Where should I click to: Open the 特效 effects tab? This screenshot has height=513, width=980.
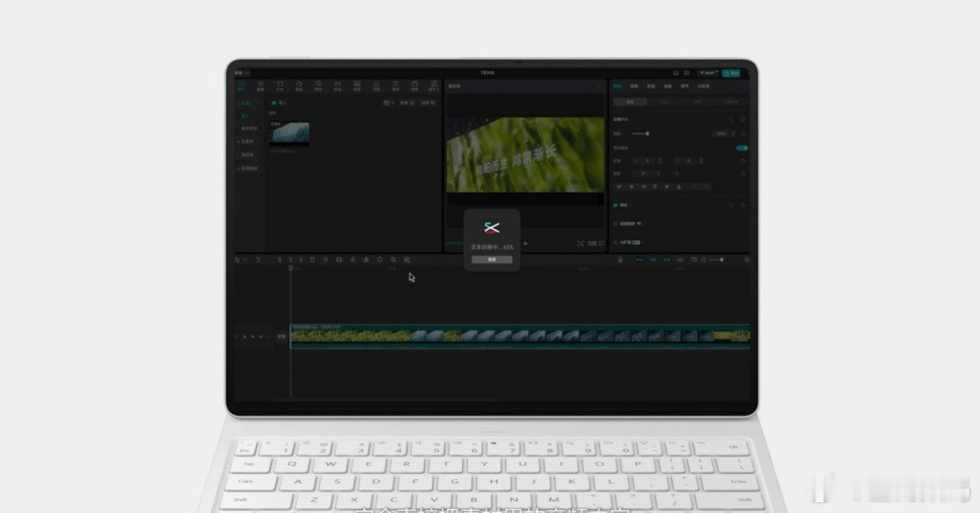[x=318, y=86]
